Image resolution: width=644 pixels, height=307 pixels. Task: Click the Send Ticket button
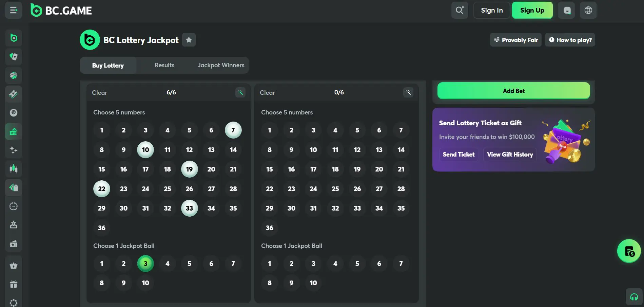tap(458, 155)
